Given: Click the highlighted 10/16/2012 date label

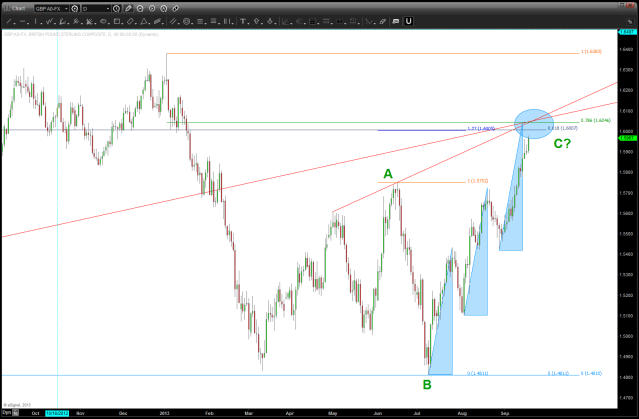Looking at the screenshot, I should 57,413.
